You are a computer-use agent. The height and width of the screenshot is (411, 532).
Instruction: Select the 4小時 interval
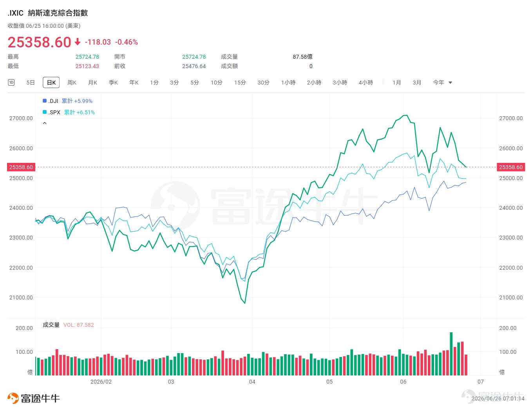pyautogui.click(x=366, y=83)
